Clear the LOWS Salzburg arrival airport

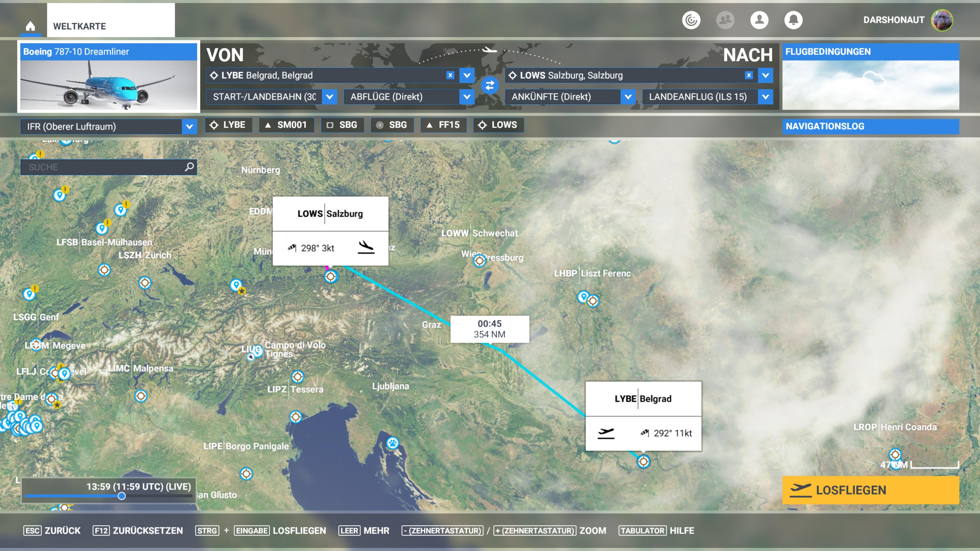pos(749,75)
